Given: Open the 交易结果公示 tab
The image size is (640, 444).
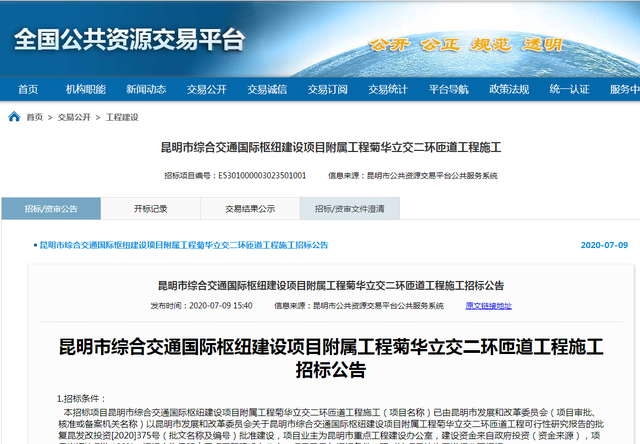Looking at the screenshot, I should 250,209.
